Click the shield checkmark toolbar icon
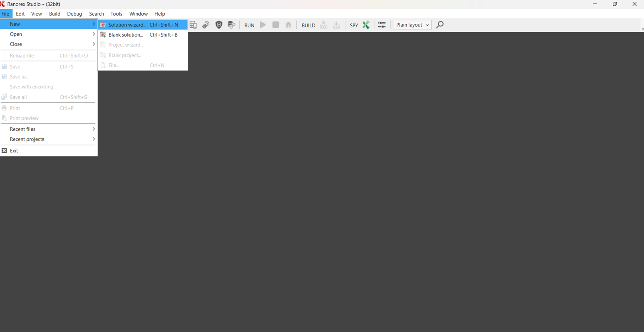This screenshot has height=332, width=644. [x=219, y=25]
